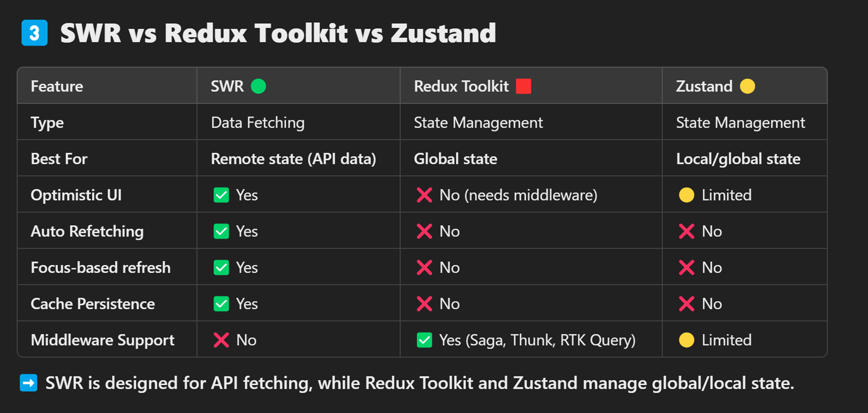This screenshot has width=868, height=413.
Task: Click red X in SWR Middleware Support cell
Action: tap(221, 340)
